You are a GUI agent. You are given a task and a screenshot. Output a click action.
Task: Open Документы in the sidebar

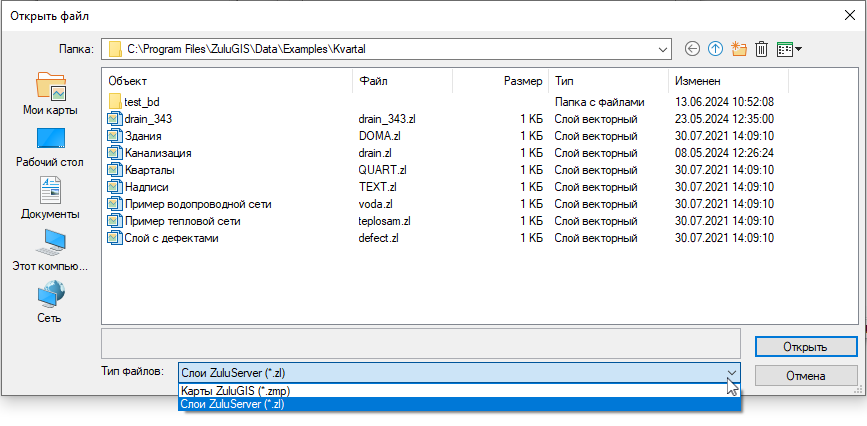(50, 197)
